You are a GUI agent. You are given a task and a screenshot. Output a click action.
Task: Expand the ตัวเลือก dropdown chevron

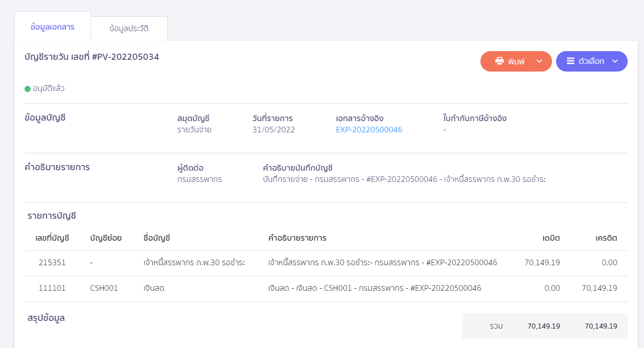click(x=615, y=61)
